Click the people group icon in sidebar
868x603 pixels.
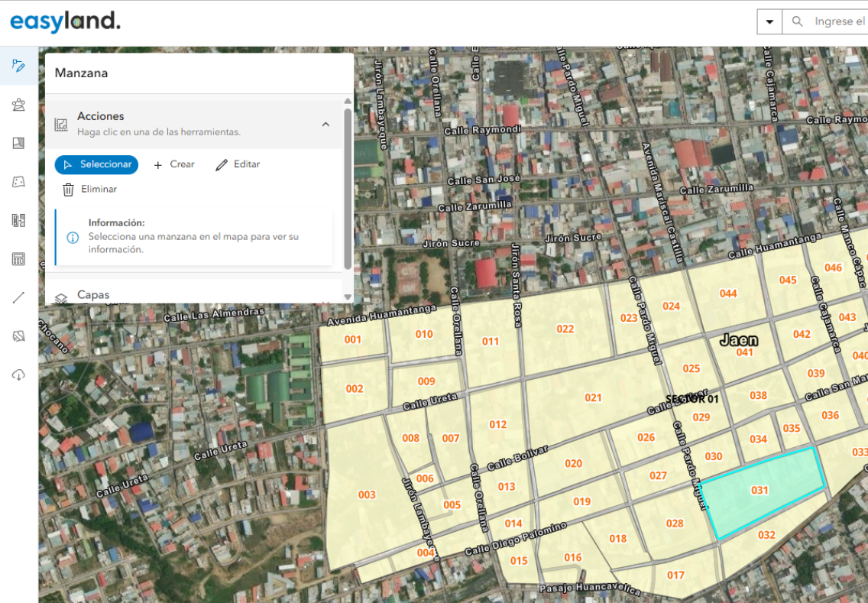[x=19, y=105]
